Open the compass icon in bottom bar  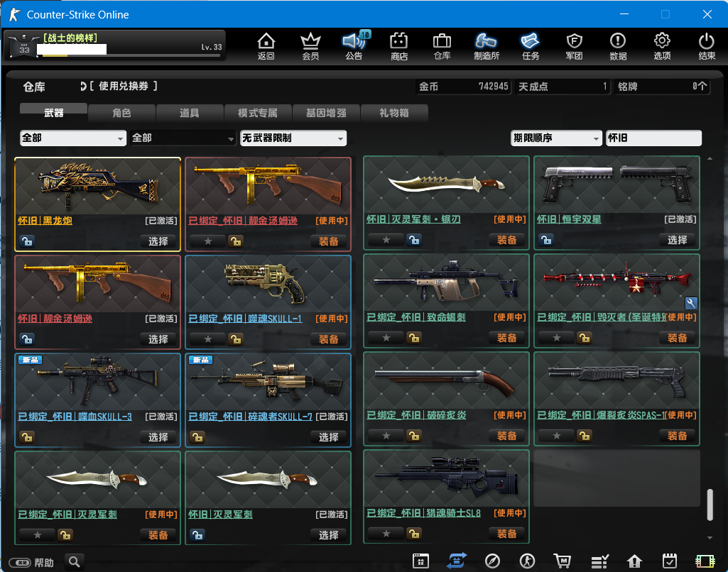492,561
